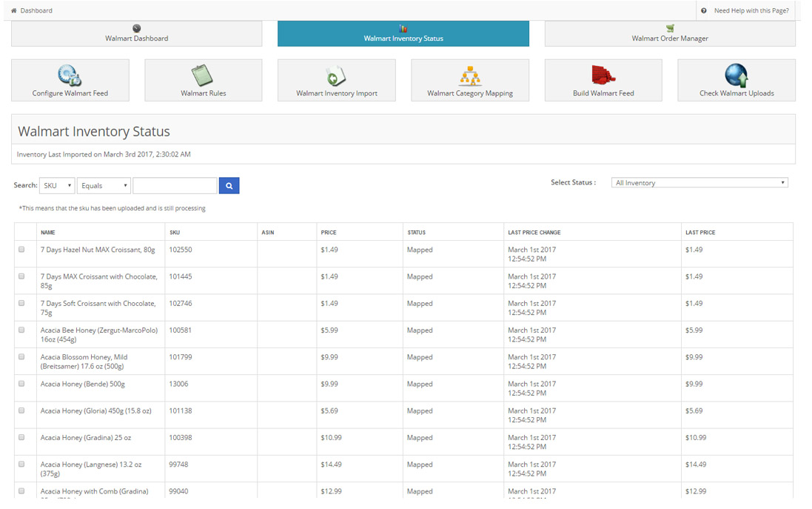The height and width of the screenshot is (509, 812).
Task: Click the Dashboard home icon
Action: click(14, 10)
